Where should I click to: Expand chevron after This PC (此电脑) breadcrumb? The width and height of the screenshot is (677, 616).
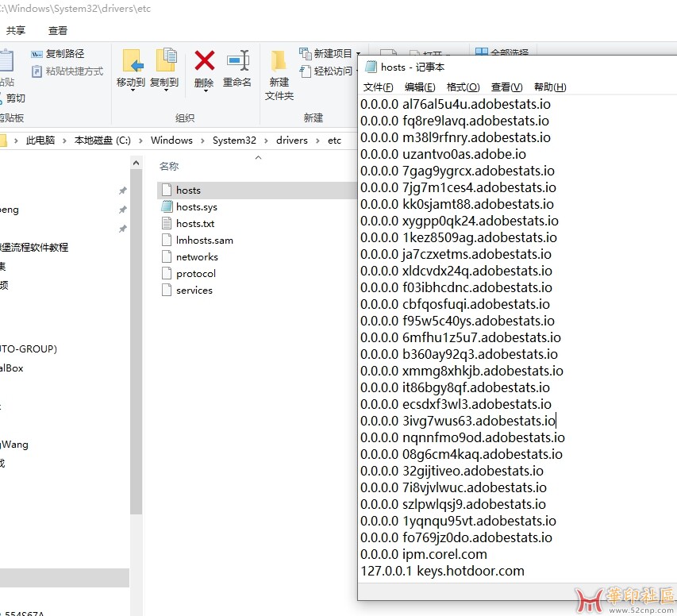64,141
